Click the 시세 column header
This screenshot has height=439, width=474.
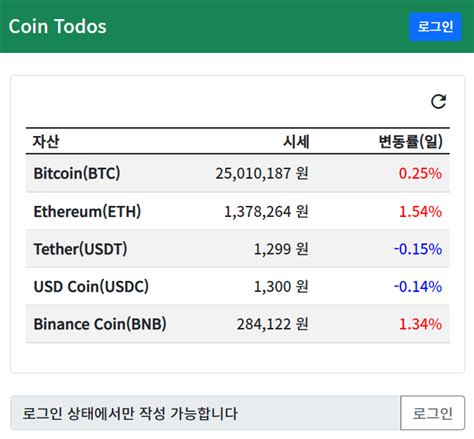pyautogui.click(x=296, y=141)
